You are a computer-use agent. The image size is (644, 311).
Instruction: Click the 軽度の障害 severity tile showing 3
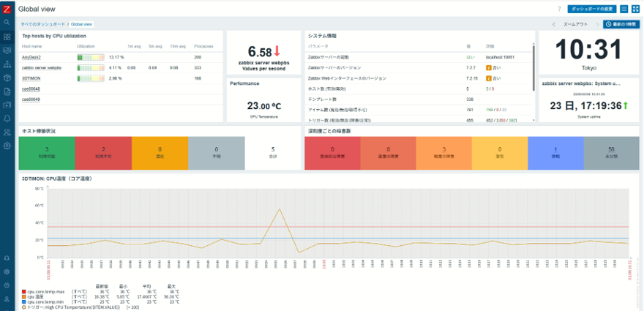[x=444, y=153]
